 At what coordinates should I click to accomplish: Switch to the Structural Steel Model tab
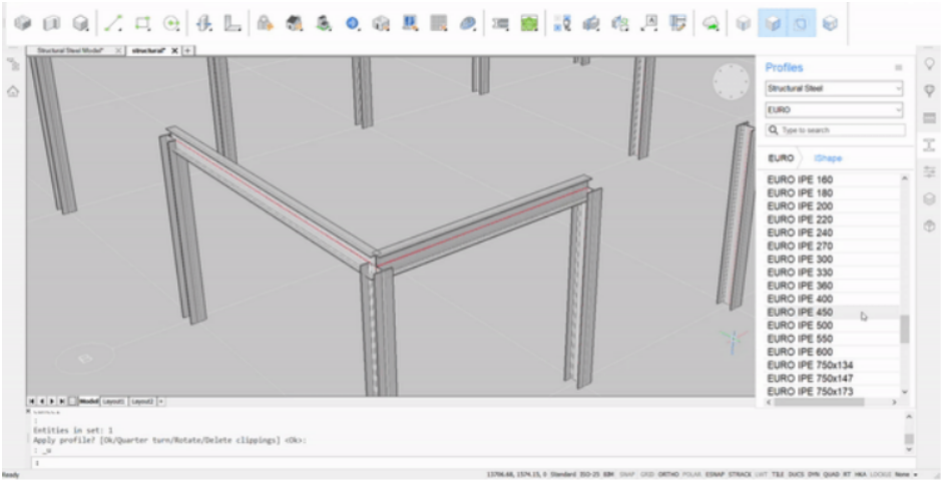pos(72,50)
